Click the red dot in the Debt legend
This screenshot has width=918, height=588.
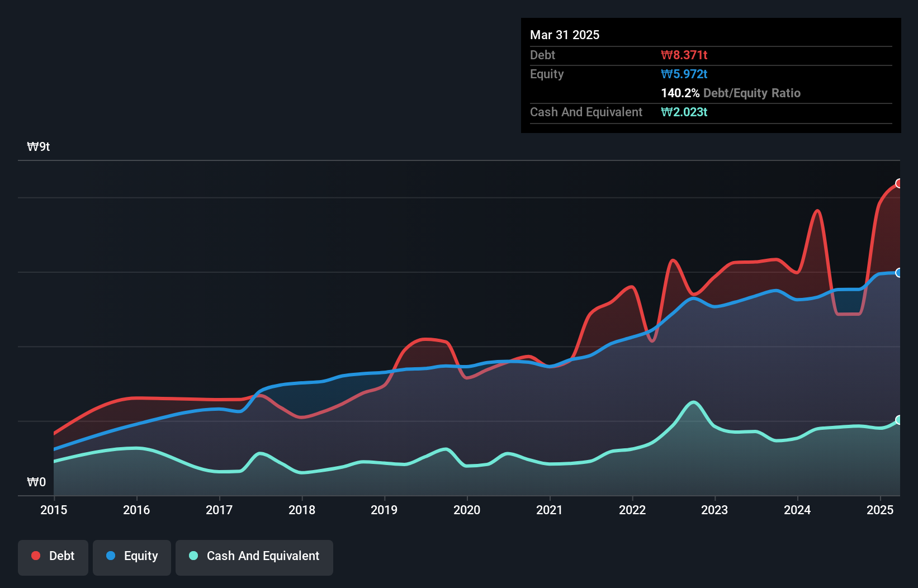(36, 556)
